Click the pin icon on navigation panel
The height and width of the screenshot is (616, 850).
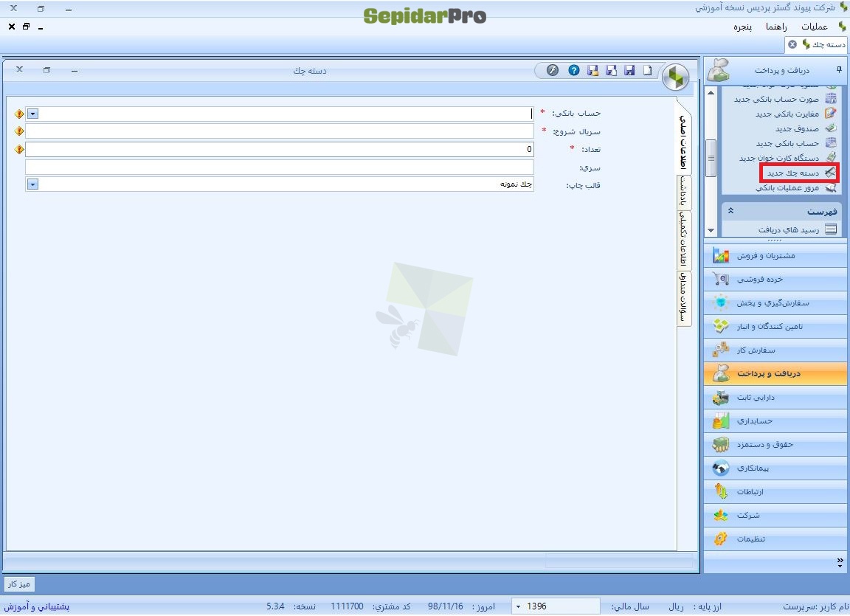pos(839,70)
